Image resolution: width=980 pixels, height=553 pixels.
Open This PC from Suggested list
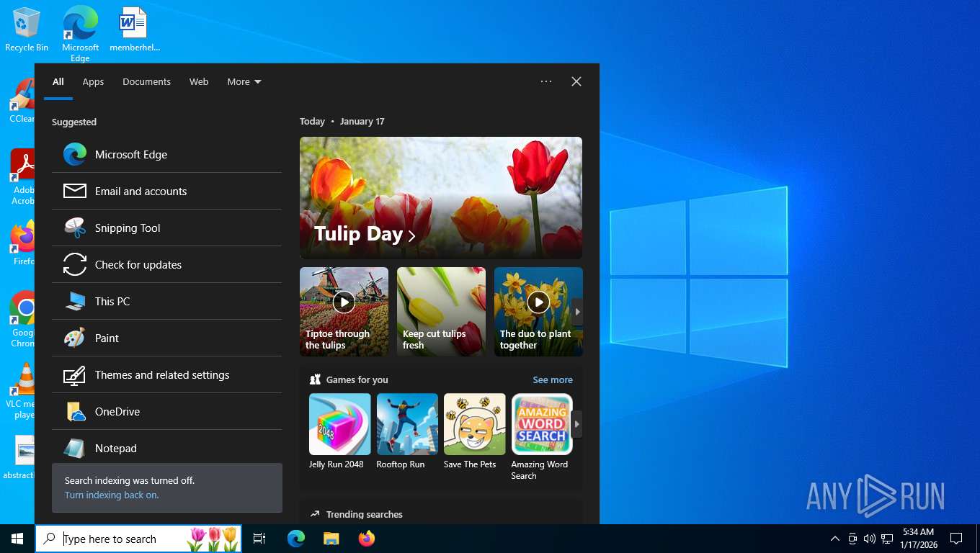pos(166,301)
